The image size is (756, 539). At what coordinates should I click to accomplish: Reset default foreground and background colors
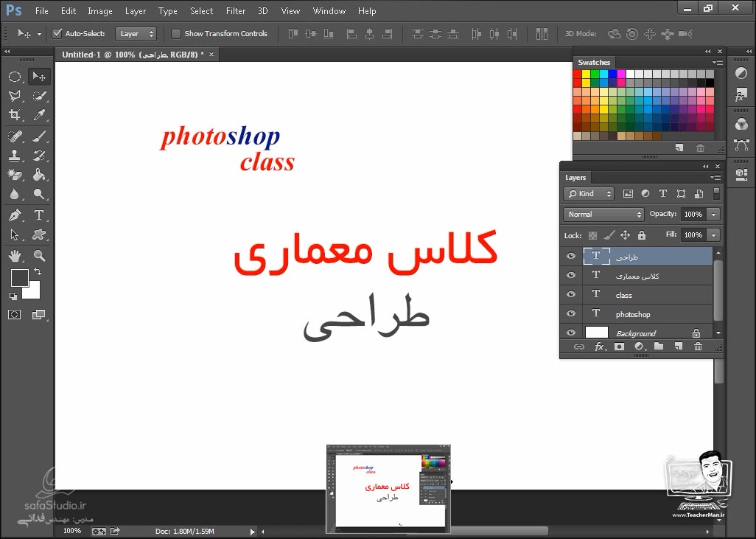[x=13, y=296]
